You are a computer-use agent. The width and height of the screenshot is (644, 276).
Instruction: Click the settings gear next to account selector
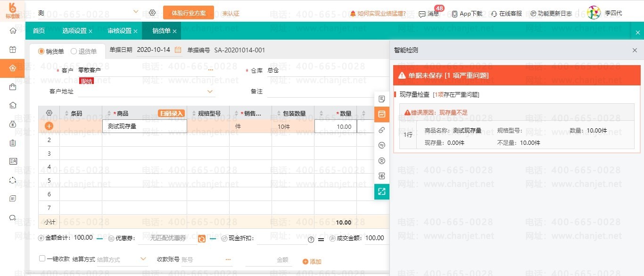pos(152,13)
